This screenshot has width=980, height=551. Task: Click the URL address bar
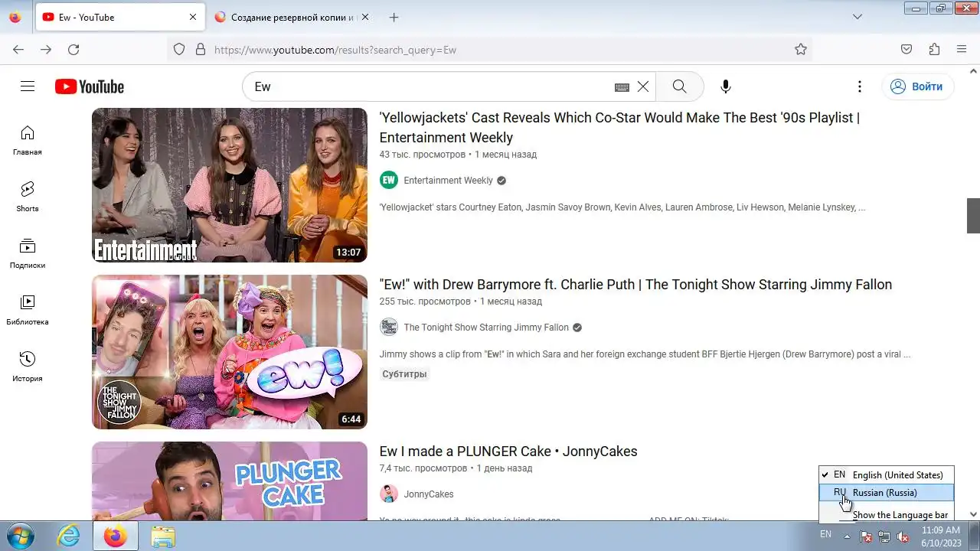pyautogui.click(x=490, y=50)
